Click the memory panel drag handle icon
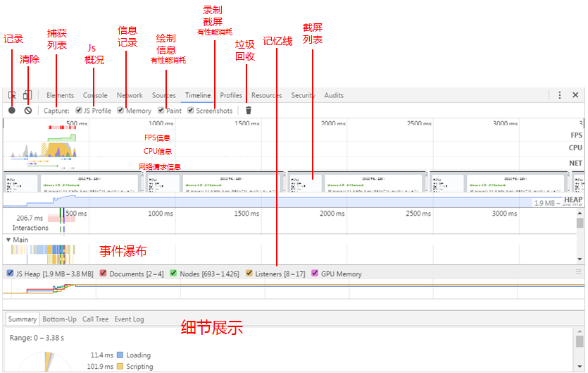 579,271
